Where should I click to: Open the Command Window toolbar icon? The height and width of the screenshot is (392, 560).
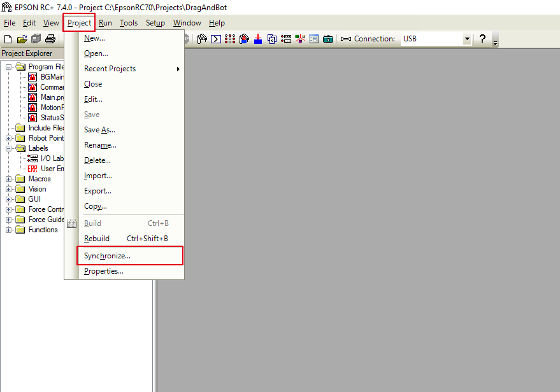tap(216, 39)
